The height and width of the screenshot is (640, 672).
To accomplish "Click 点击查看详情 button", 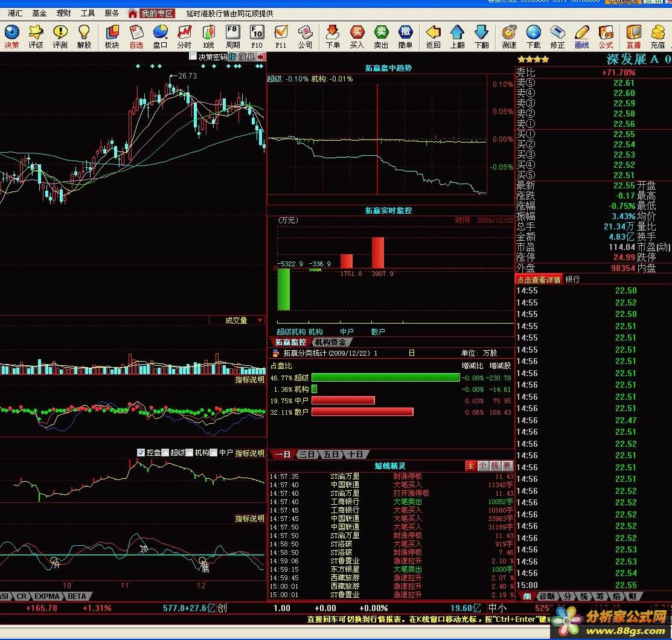I will coord(539,280).
